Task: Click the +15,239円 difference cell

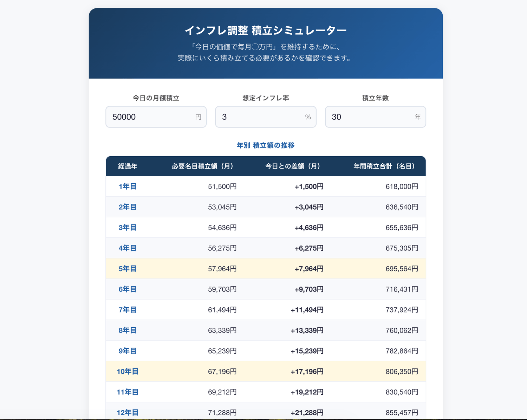Action: (307, 351)
